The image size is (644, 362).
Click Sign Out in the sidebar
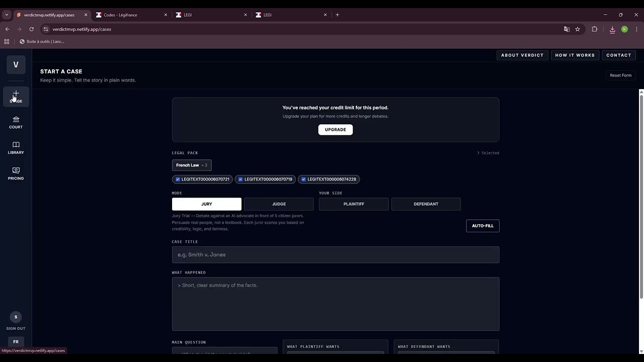click(16, 329)
